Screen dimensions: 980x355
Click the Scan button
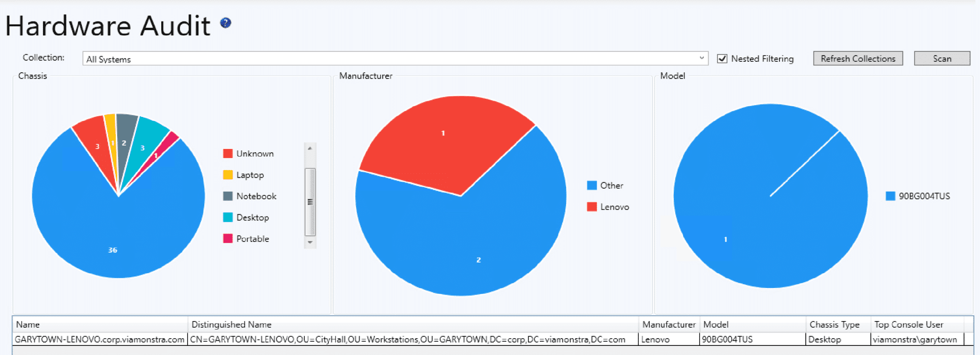pyautogui.click(x=942, y=58)
